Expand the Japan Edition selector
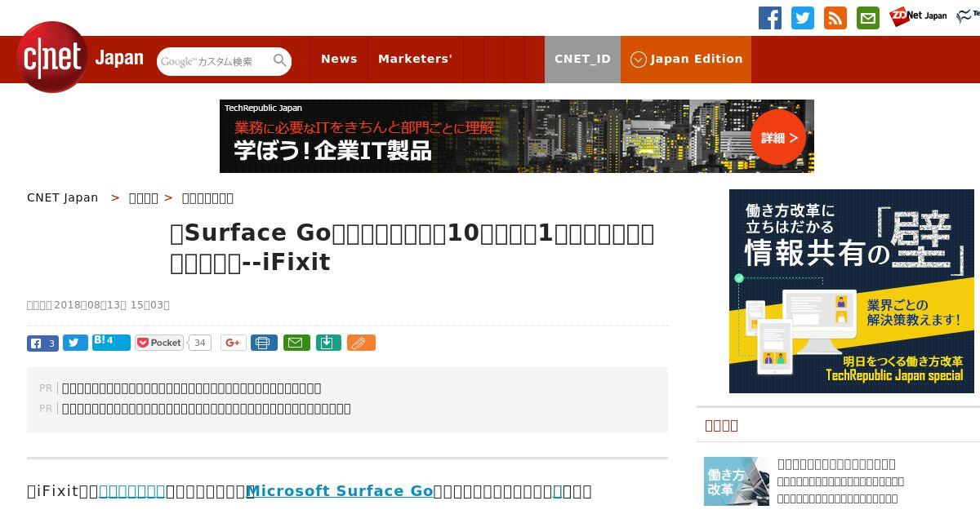Screen dimensions: 980x514 pos(686,60)
